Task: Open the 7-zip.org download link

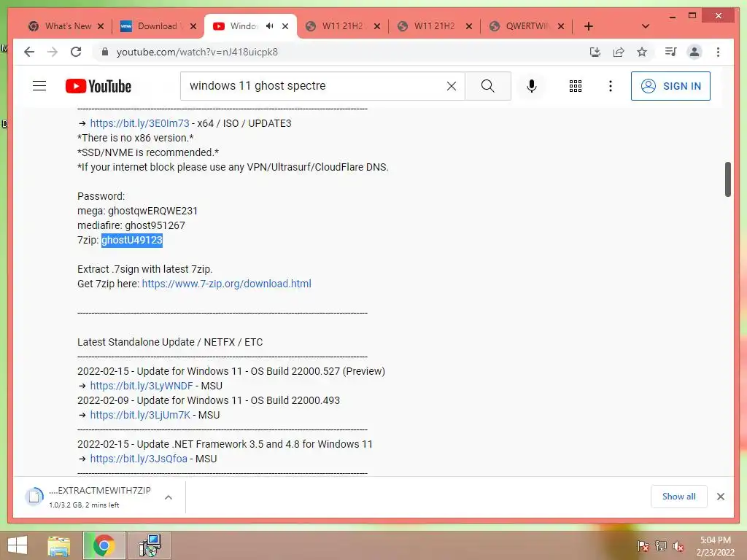Action: point(226,284)
